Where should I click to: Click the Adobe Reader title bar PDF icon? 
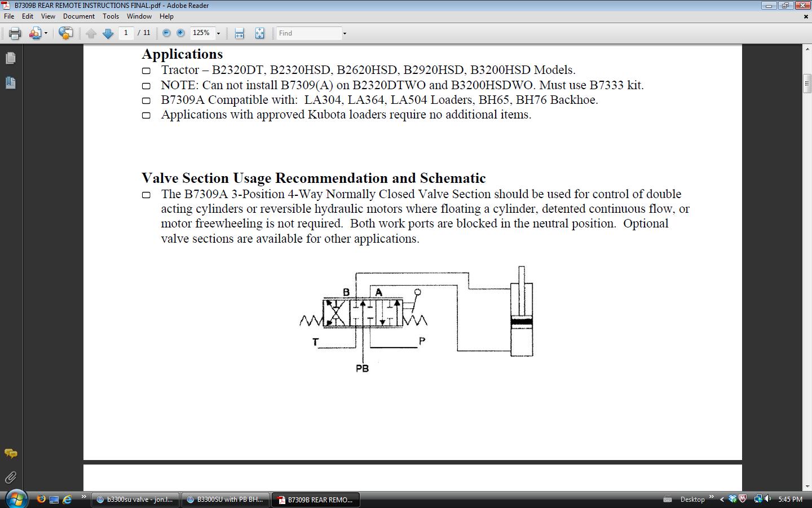6,6
